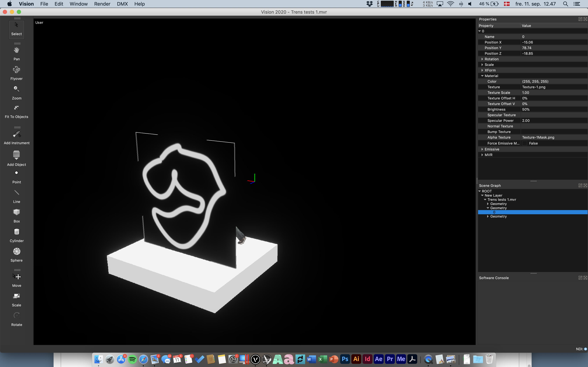Choose the Add Instrument tool
This screenshot has height=367, width=588.
click(x=16, y=138)
